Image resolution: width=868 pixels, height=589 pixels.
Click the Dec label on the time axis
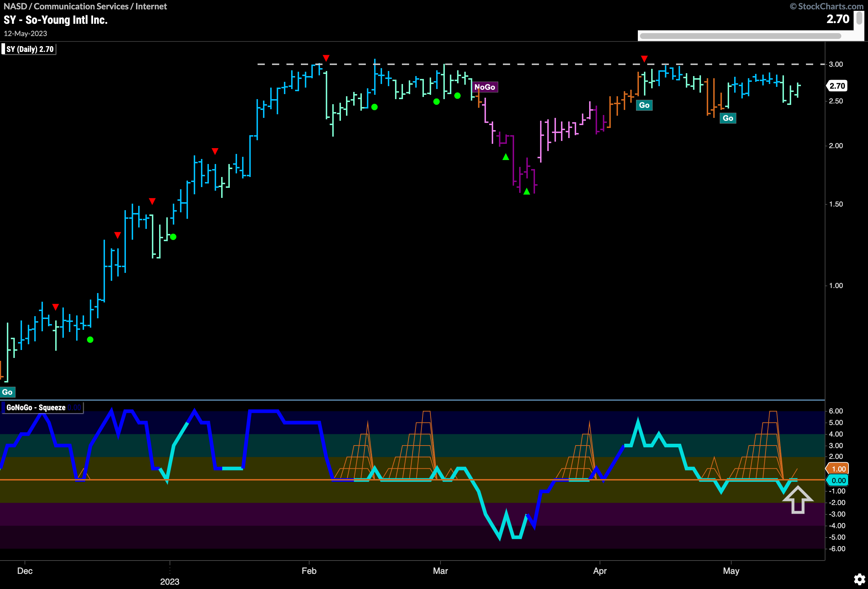(x=25, y=571)
